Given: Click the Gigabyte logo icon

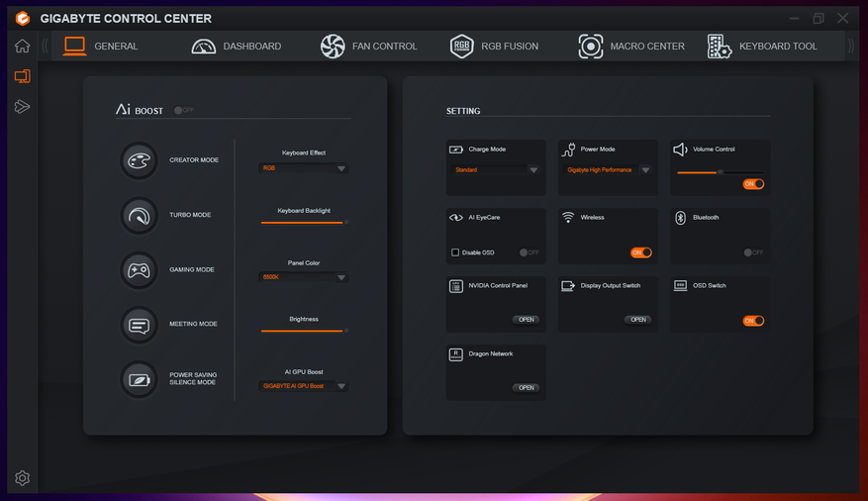Looking at the screenshot, I should point(22,18).
